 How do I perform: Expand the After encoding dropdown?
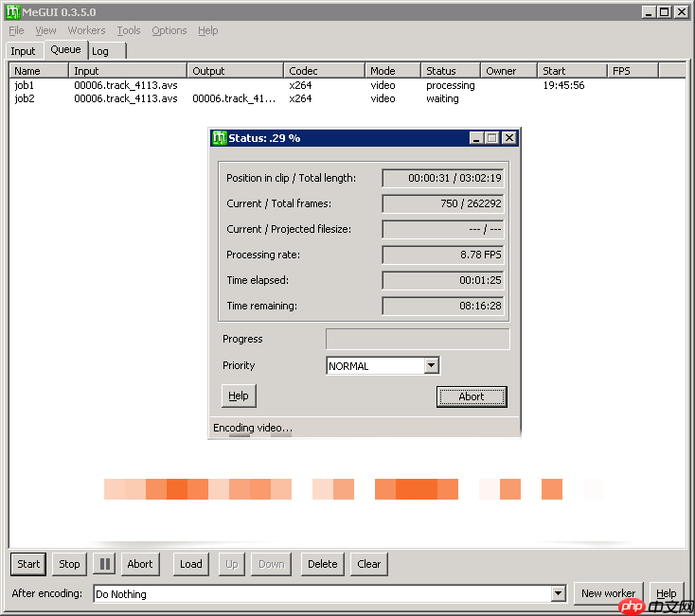tap(558, 594)
